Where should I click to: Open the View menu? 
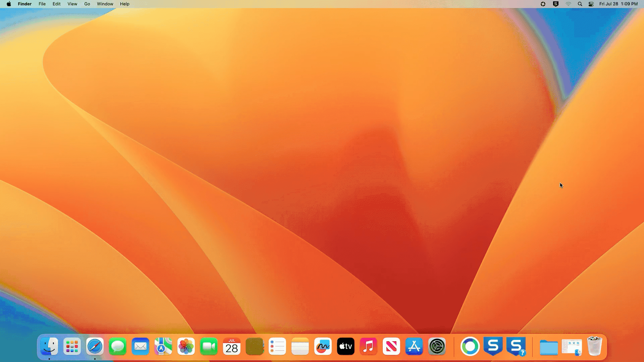[x=72, y=4]
